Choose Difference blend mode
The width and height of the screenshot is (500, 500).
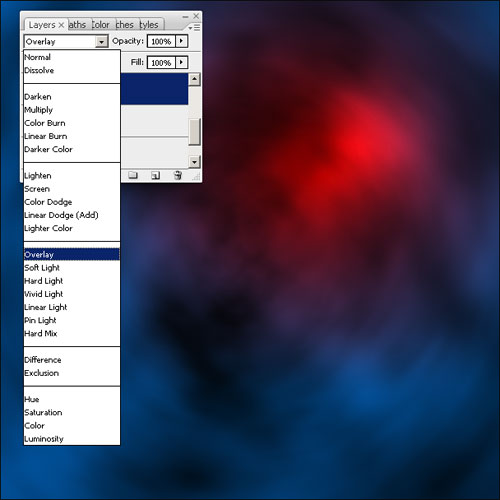click(x=72, y=360)
